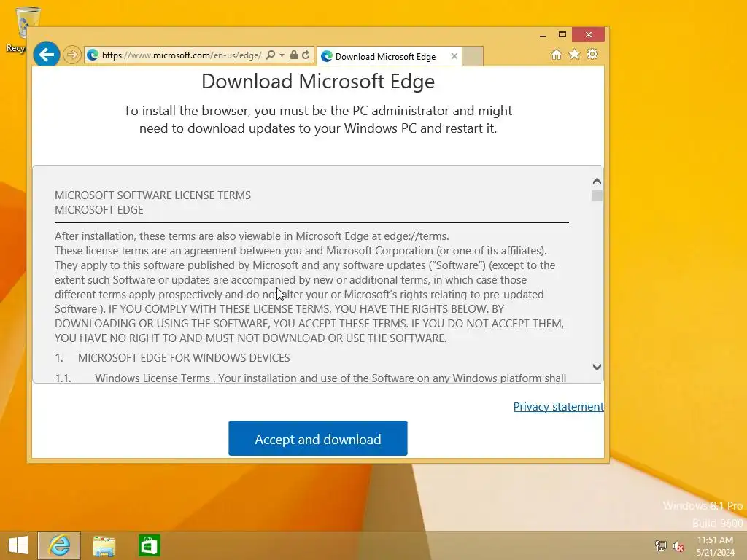The image size is (747, 560).
Task: Click the MICROSOFT EDGE FOR WINDOWS DEVICES line
Action: [184, 357]
